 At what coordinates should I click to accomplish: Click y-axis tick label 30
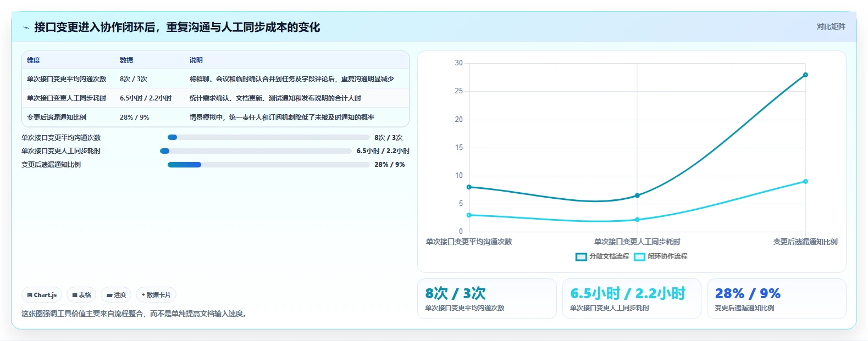[459, 63]
